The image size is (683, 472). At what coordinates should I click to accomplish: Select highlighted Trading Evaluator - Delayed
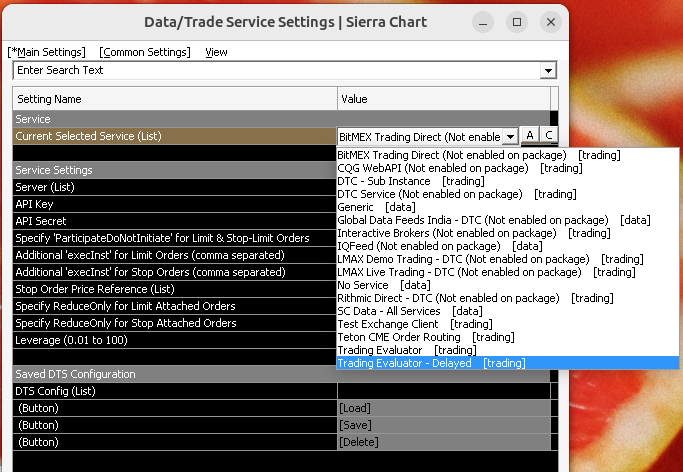pos(508,363)
